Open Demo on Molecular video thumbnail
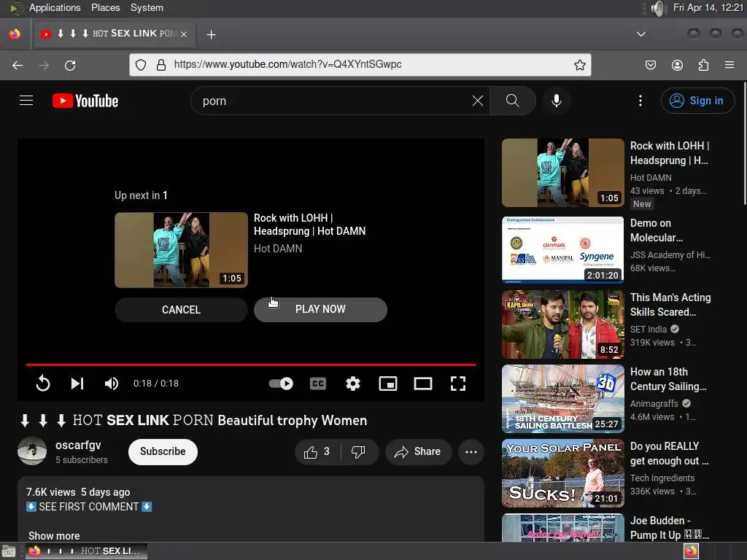The image size is (747, 560). pyautogui.click(x=562, y=250)
